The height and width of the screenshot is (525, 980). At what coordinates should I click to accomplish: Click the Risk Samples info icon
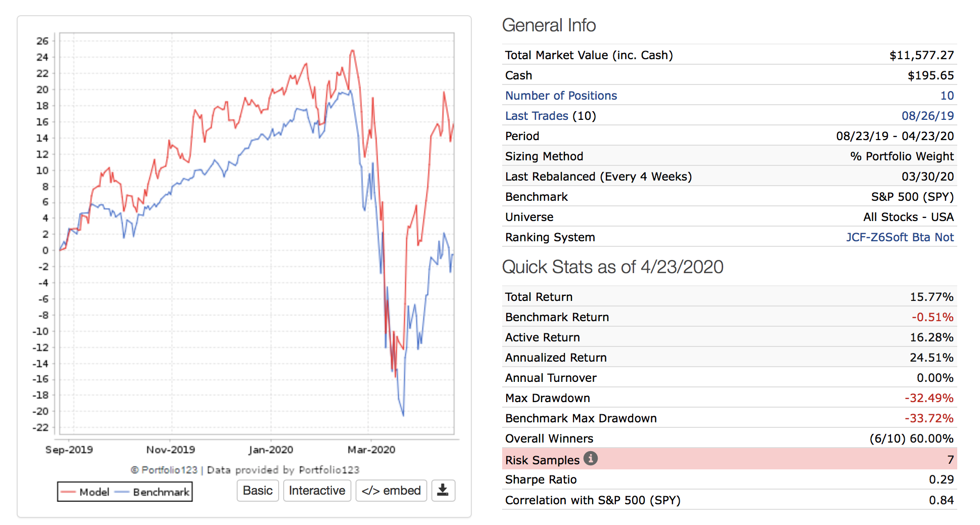(590, 459)
